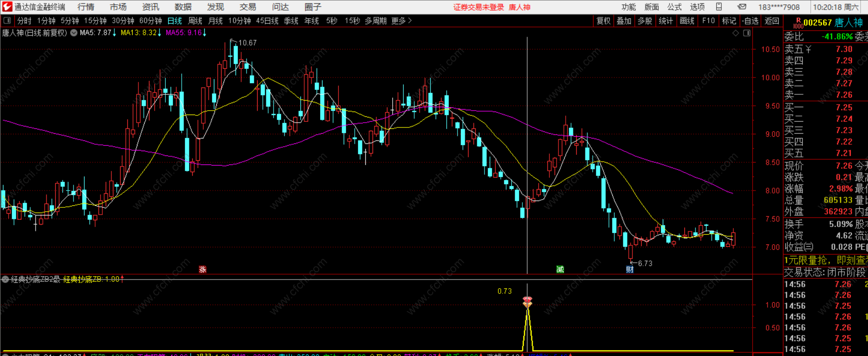Toggle the right side panel icon in chart
This screenshot has height=356, width=868.
tap(747, 33)
